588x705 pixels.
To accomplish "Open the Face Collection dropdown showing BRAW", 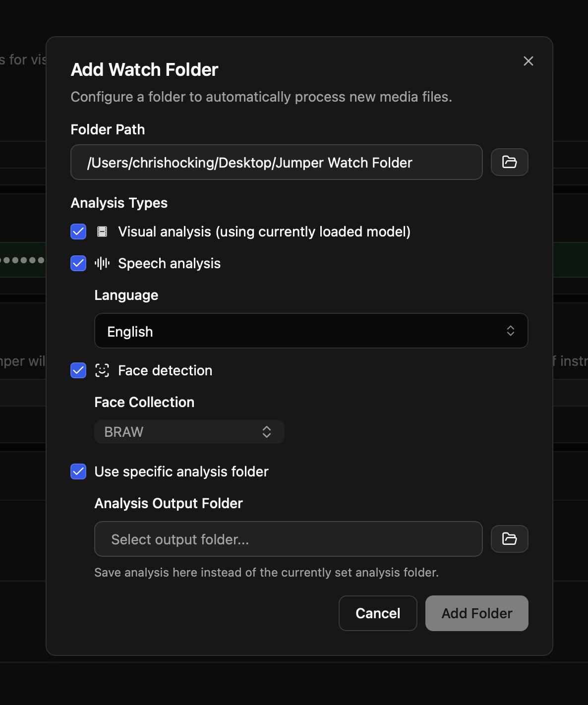I will 188,432.
